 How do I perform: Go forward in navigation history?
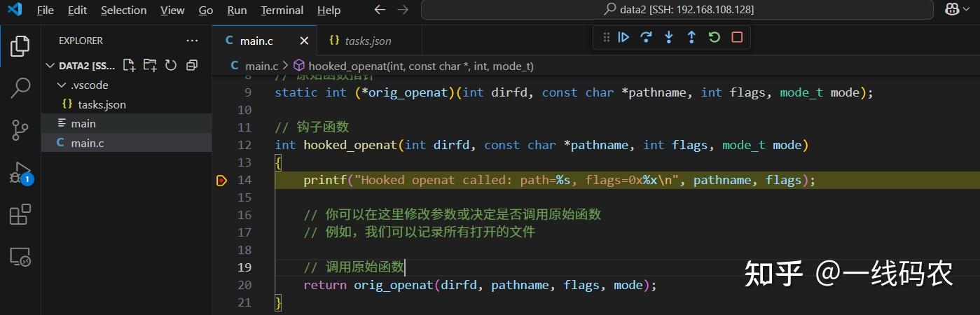(x=402, y=10)
